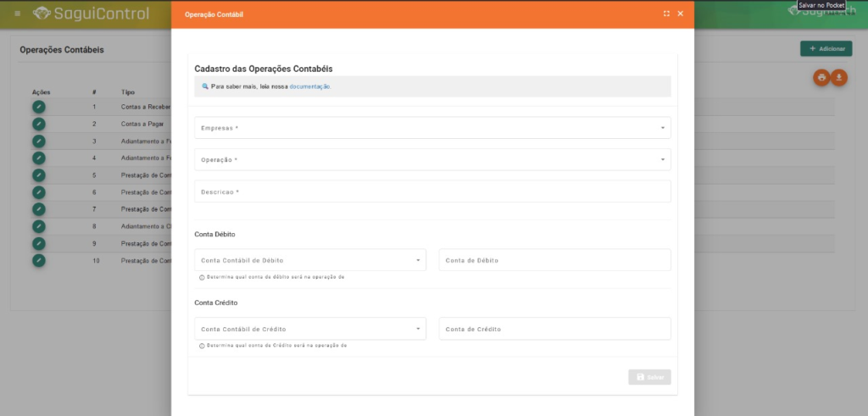Click edit pencil icon for row 3
The height and width of the screenshot is (416, 868).
pyautogui.click(x=39, y=141)
